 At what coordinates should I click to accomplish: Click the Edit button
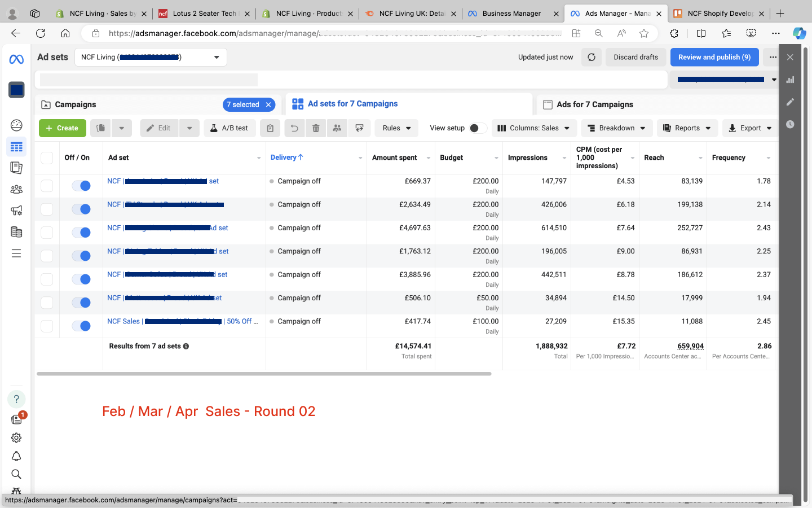coord(159,128)
